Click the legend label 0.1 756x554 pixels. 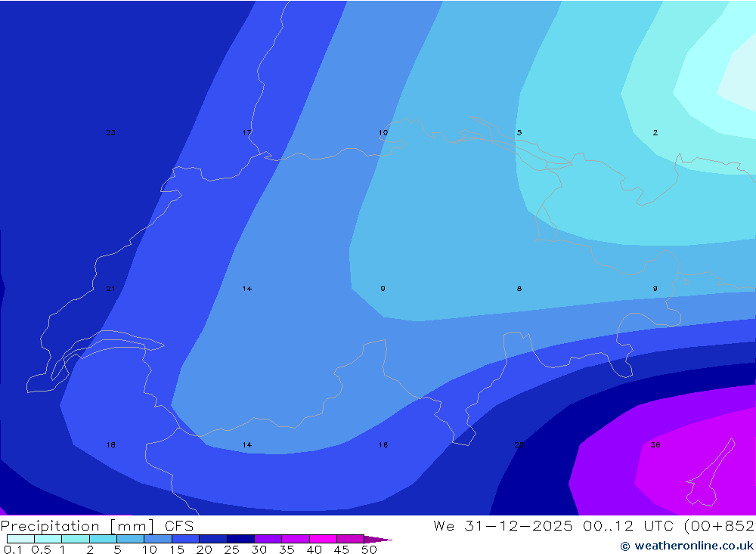pos(13,549)
